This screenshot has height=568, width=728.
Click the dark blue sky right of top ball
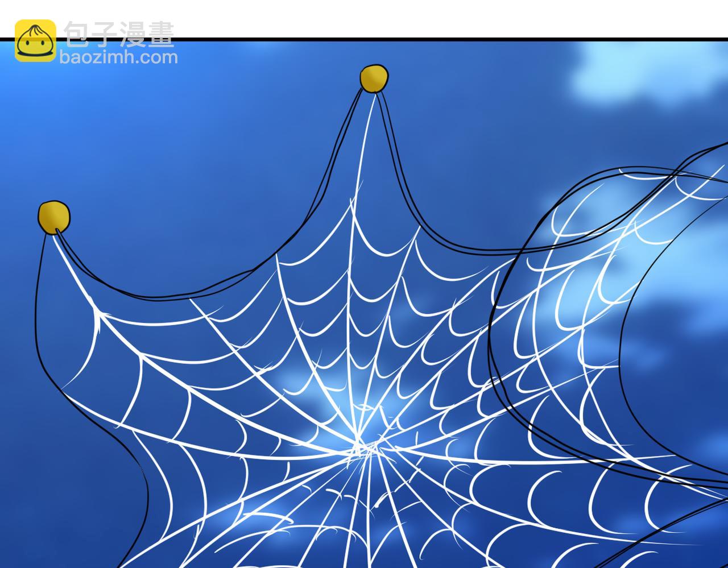tap(483, 114)
